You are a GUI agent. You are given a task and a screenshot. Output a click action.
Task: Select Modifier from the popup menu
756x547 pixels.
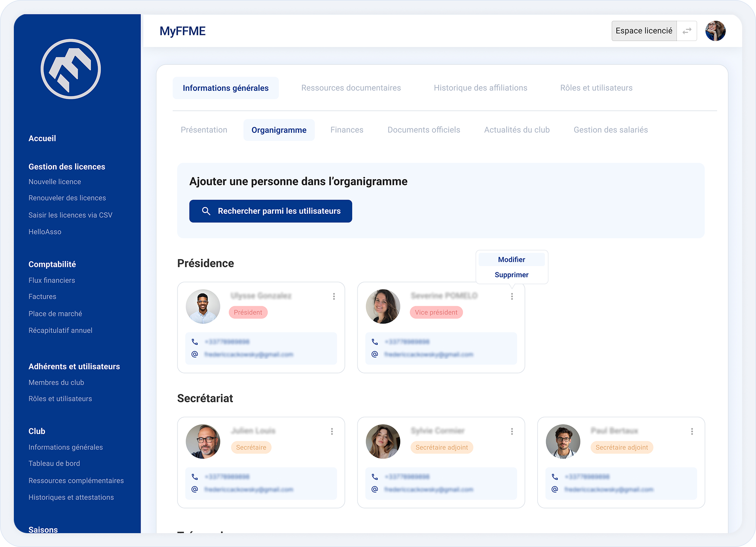[x=512, y=260]
